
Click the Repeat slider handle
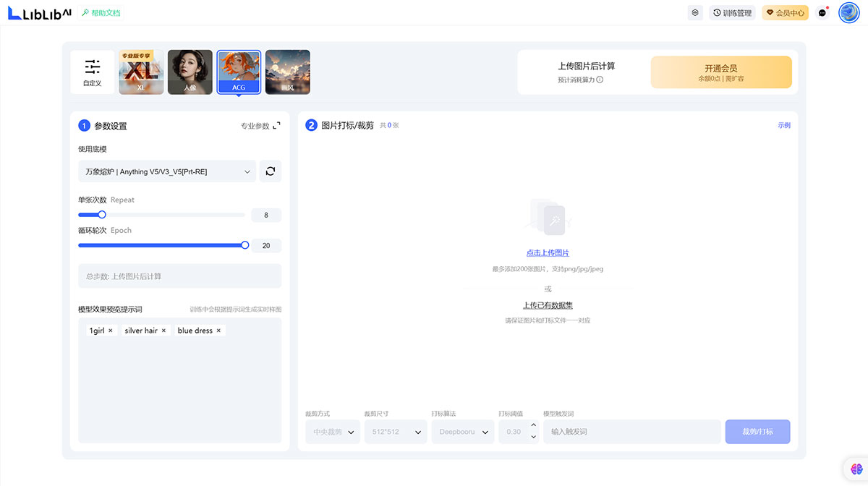[x=102, y=215]
